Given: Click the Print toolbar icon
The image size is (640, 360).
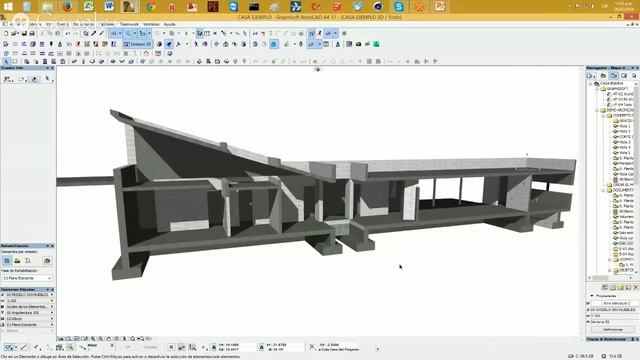Looking at the screenshot, I should click(32, 33).
